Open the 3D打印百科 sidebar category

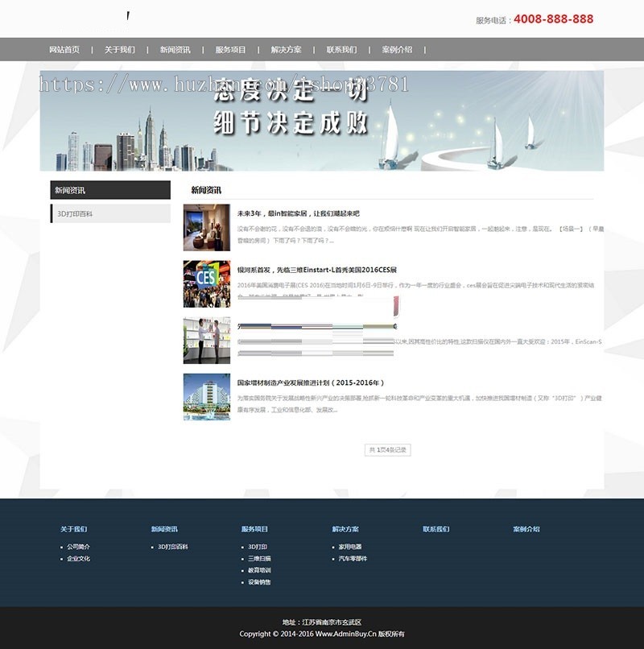[76, 212]
